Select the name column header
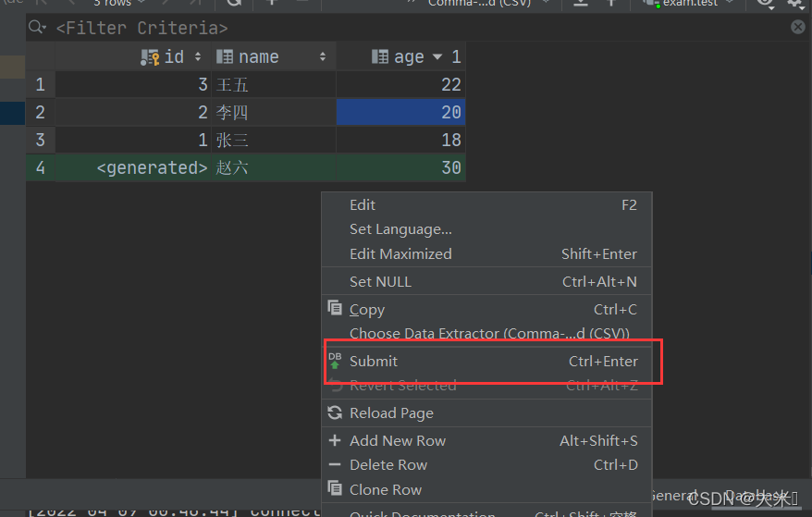Image resolution: width=812 pixels, height=517 pixels. 274,56
